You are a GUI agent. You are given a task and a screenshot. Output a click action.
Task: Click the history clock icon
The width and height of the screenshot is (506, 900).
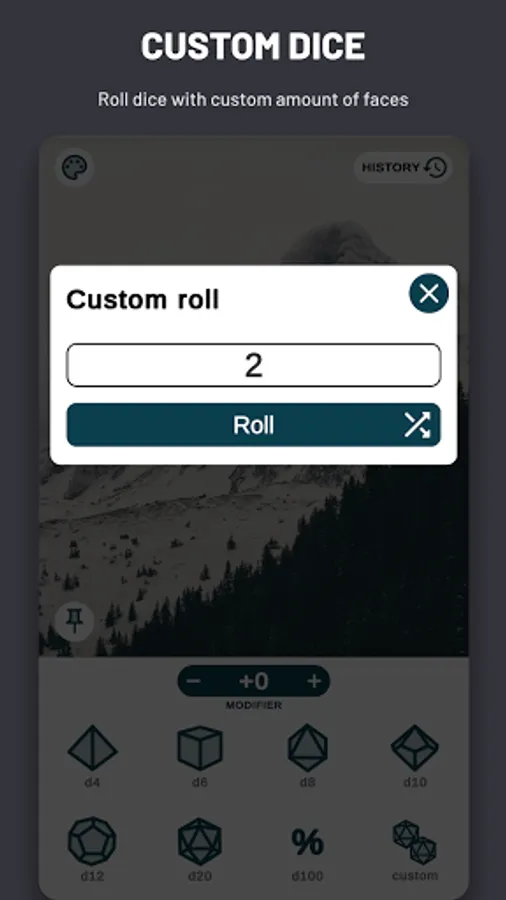tap(435, 168)
